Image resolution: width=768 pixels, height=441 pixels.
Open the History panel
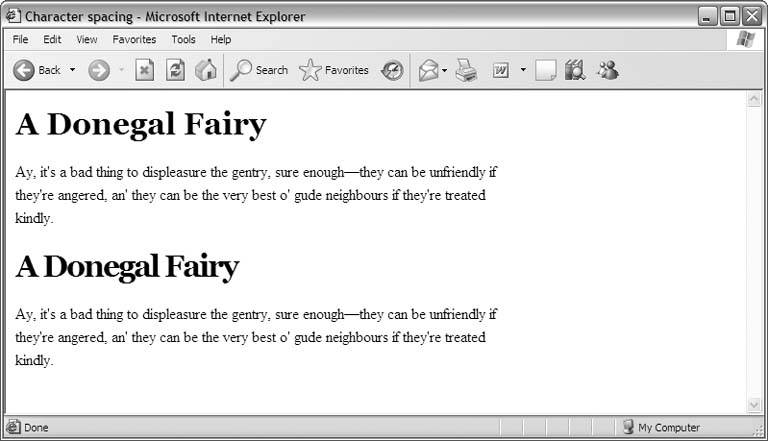[393, 70]
